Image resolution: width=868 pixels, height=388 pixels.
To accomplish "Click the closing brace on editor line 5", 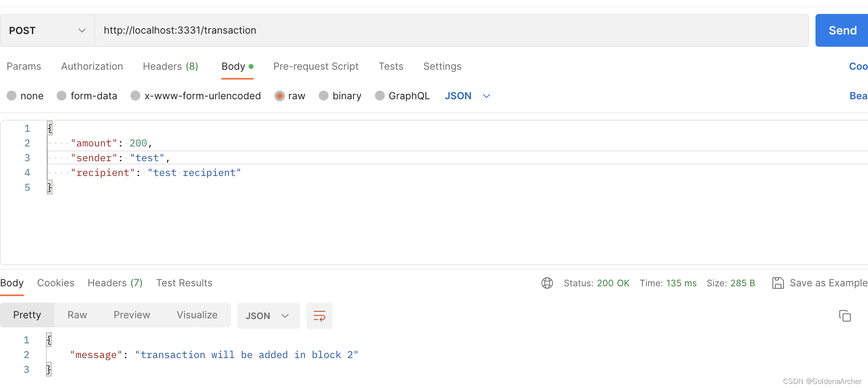I will click(x=50, y=187).
